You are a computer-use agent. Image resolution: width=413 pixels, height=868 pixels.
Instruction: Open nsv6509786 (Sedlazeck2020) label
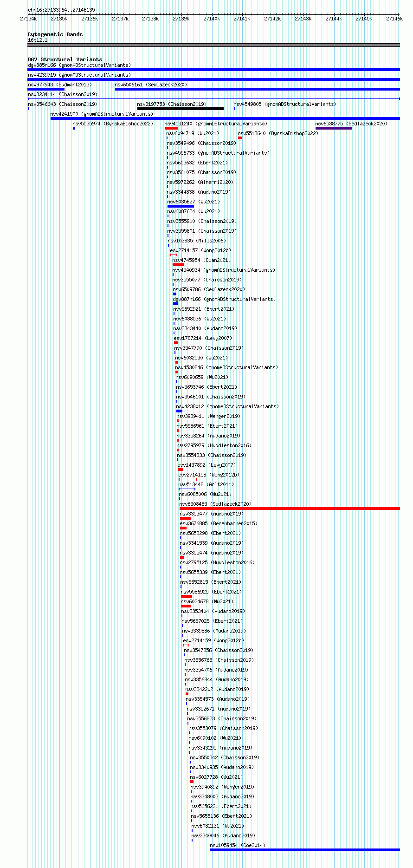(209, 289)
